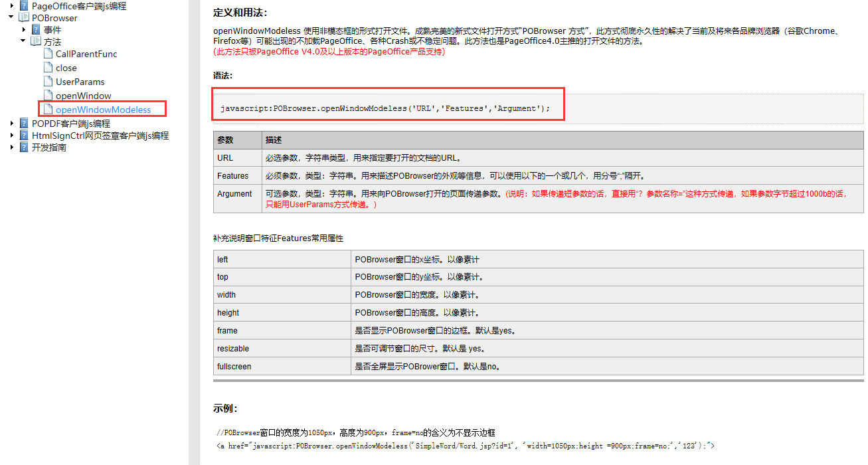Open the CallParentFunc method page

(x=86, y=54)
